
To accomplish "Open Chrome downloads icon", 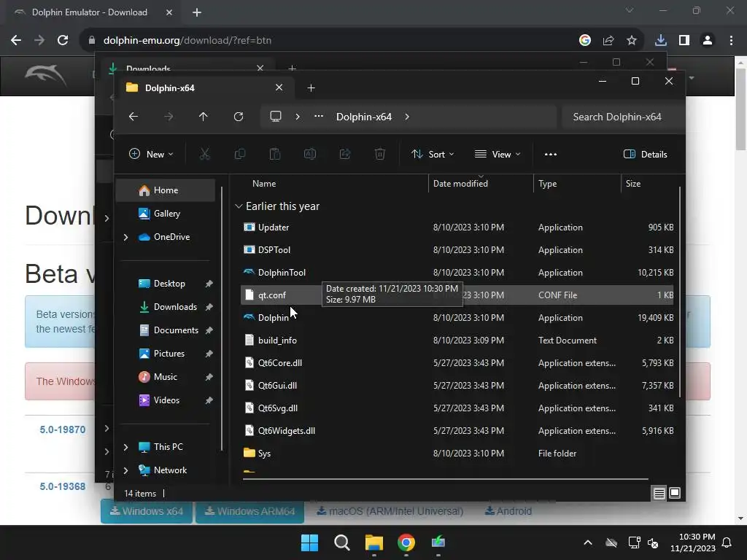I will (660, 41).
